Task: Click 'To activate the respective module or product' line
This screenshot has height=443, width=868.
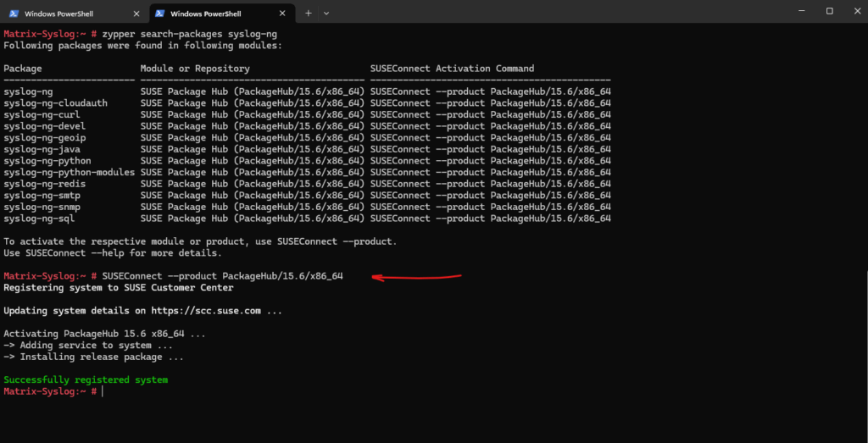Action: point(200,241)
